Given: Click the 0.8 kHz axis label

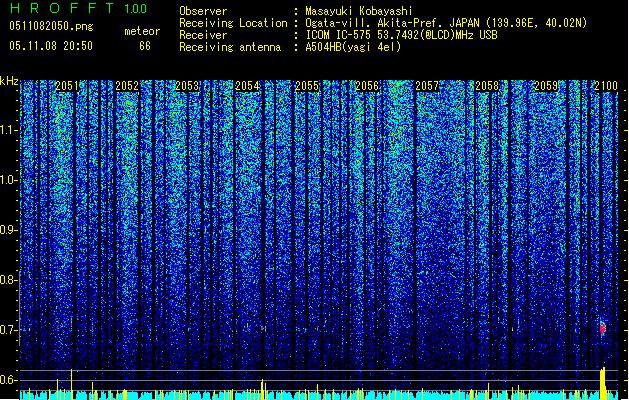Looking at the screenshot, I should pos(8,280).
